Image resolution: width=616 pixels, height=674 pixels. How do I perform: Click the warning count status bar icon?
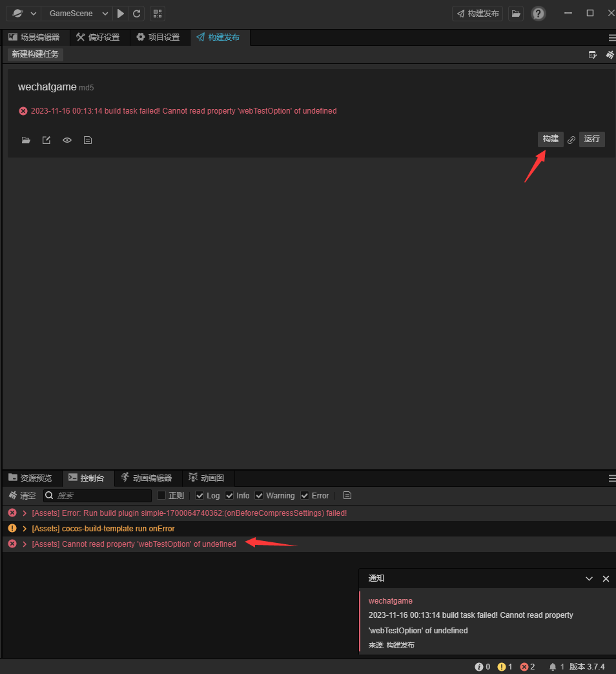tap(501, 667)
